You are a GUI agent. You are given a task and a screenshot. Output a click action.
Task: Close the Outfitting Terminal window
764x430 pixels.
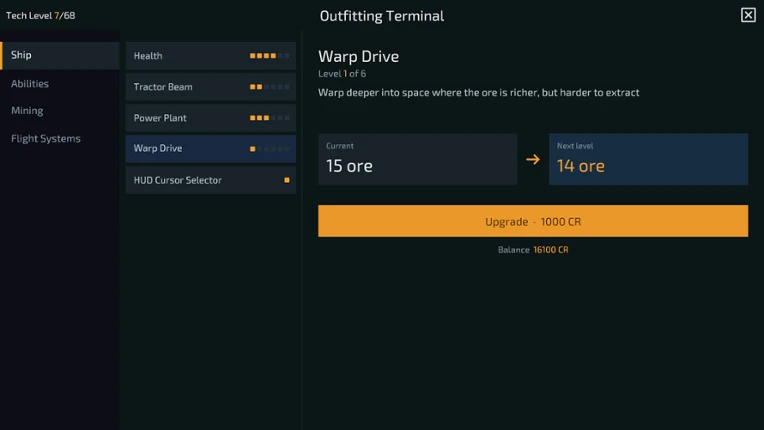click(x=748, y=15)
